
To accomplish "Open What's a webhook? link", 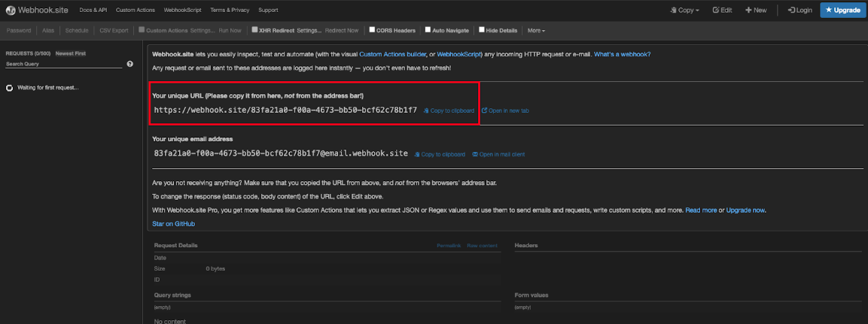I will point(623,54).
